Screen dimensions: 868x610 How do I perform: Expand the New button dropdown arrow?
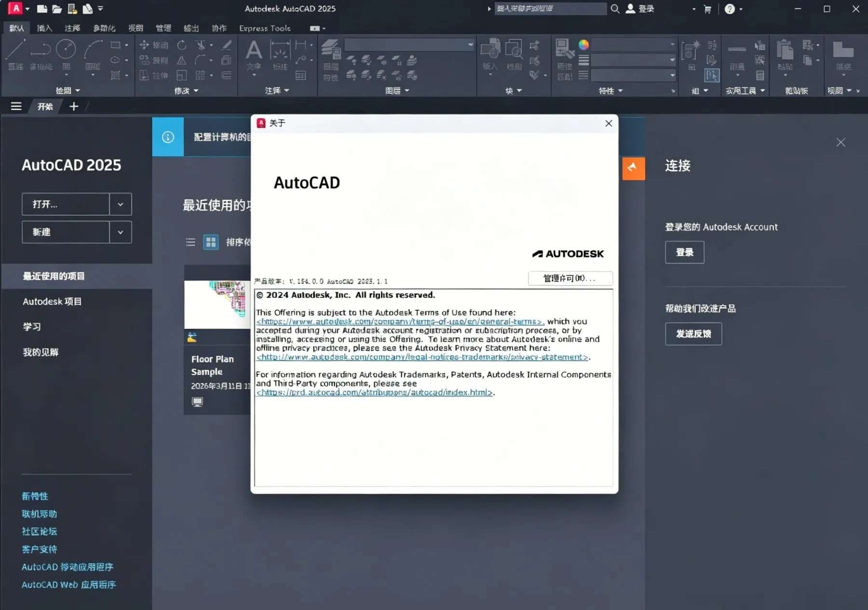point(121,232)
